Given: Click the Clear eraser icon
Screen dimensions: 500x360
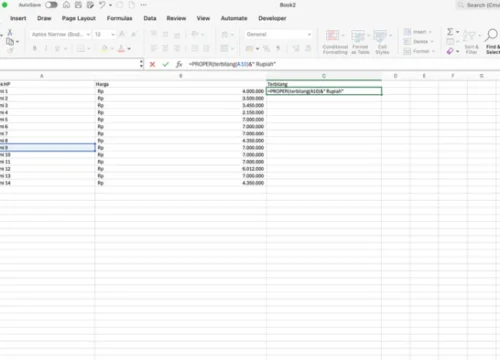Looking at the screenshot, I should [x=450, y=51].
